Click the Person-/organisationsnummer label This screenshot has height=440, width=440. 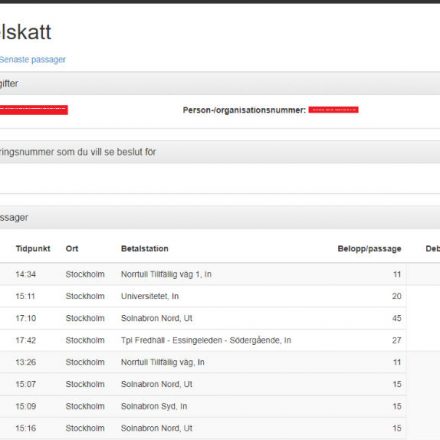[244, 110]
